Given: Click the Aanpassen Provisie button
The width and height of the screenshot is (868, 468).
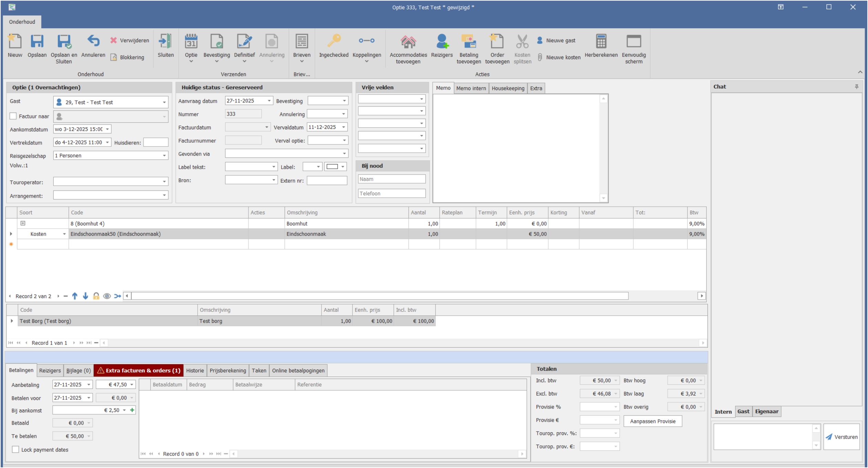Looking at the screenshot, I should point(653,421).
